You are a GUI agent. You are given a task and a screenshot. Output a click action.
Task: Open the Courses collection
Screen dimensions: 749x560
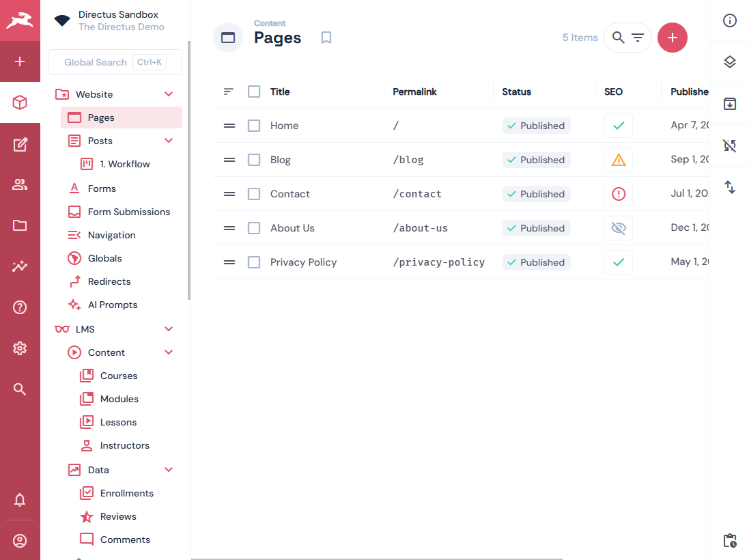click(x=118, y=376)
